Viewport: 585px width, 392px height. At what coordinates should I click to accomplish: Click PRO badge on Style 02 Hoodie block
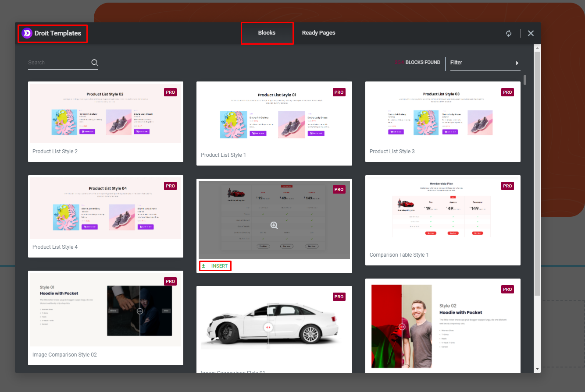tap(507, 289)
